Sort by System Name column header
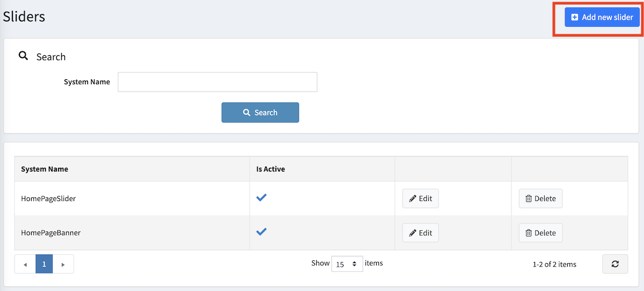Viewport: 644px width, 291px height. tap(45, 169)
